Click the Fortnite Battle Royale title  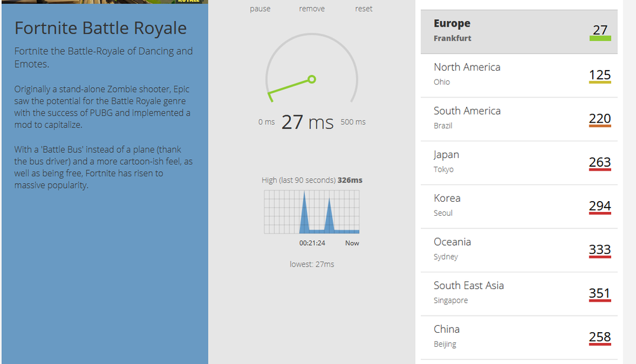tap(101, 28)
